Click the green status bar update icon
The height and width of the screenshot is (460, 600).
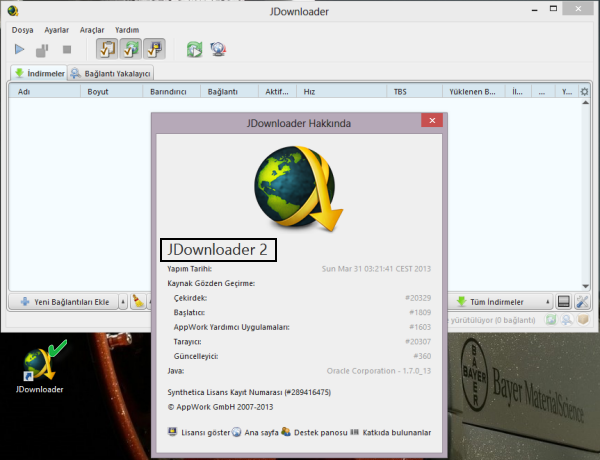pyautogui.click(x=551, y=320)
